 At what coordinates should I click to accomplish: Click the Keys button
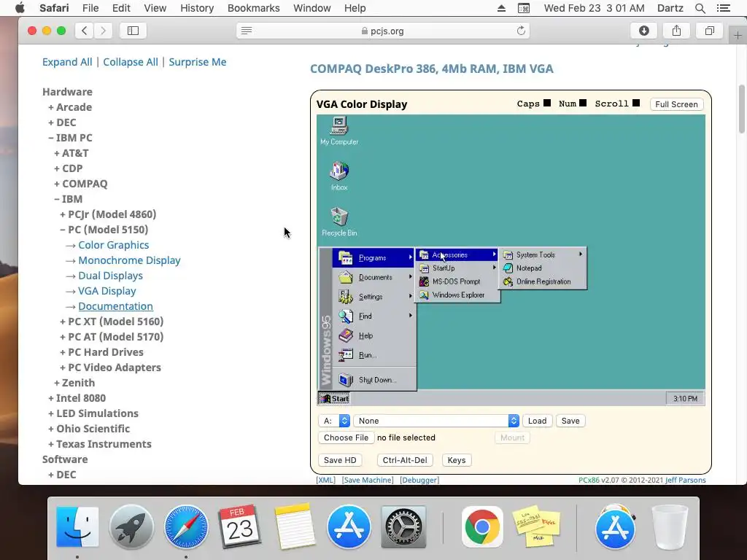point(457,460)
